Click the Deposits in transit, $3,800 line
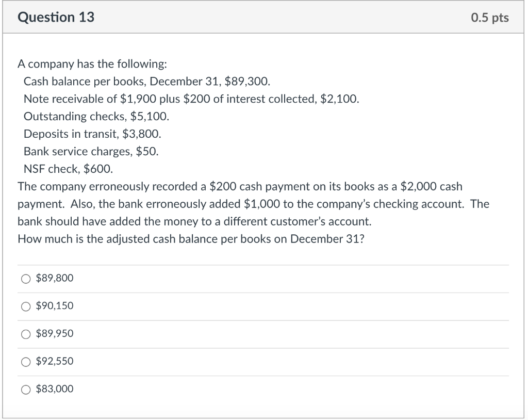 [x=92, y=134]
